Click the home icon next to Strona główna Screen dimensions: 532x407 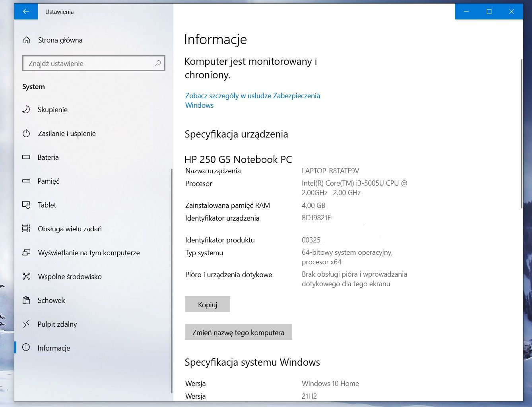pyautogui.click(x=26, y=40)
